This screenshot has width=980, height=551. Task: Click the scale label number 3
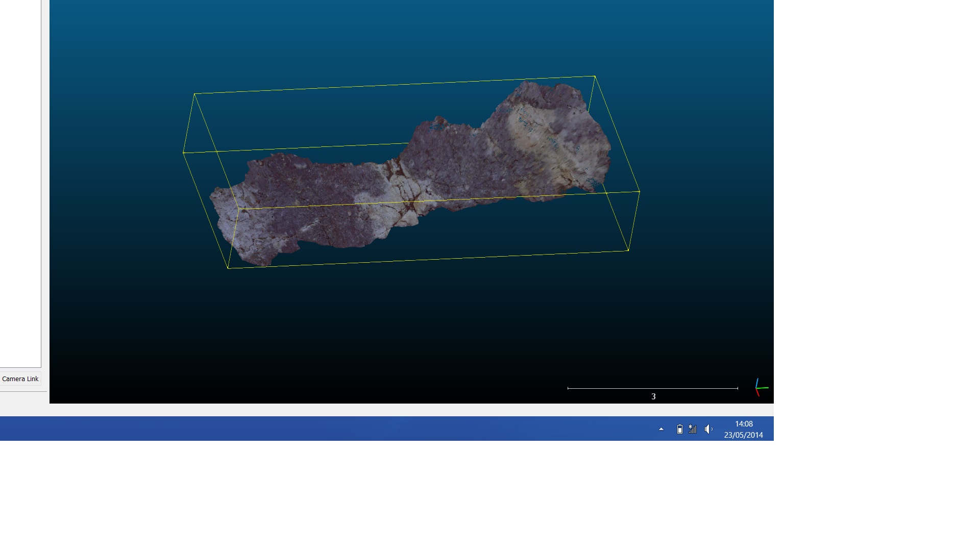click(653, 396)
